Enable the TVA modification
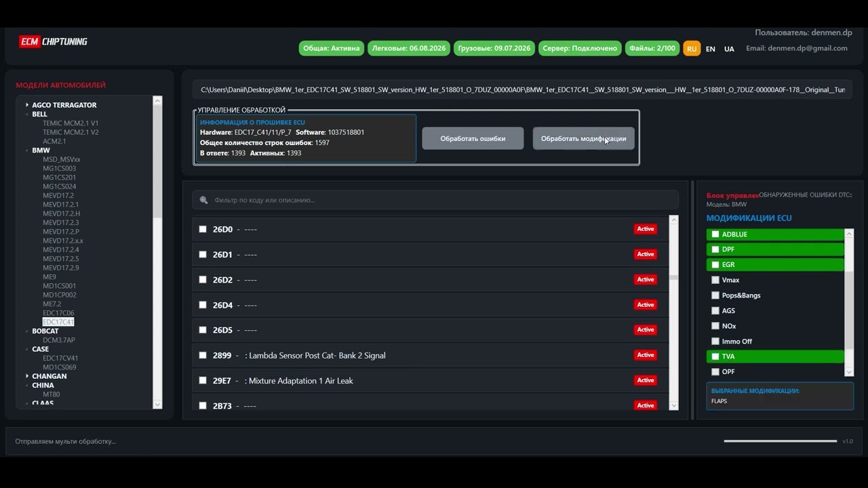The width and height of the screenshot is (868, 488). pos(715,357)
